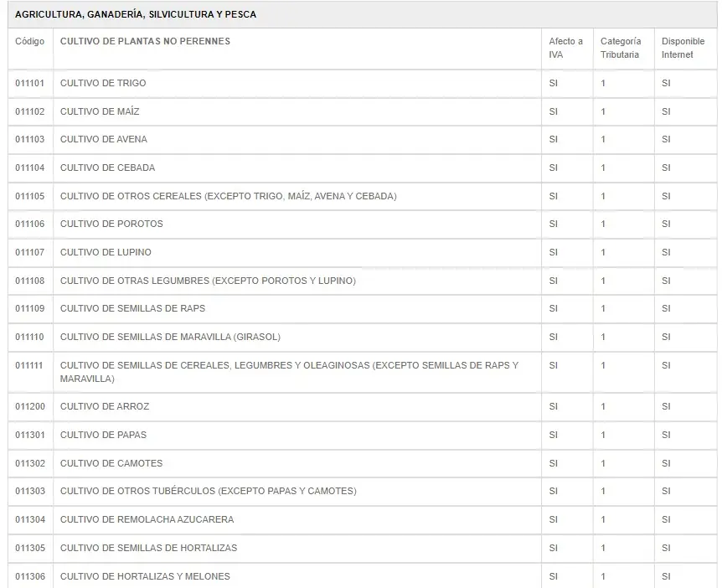
Task: Click CULTIVO DE OTROS TUBÉRCULOS description
Action: point(208,492)
